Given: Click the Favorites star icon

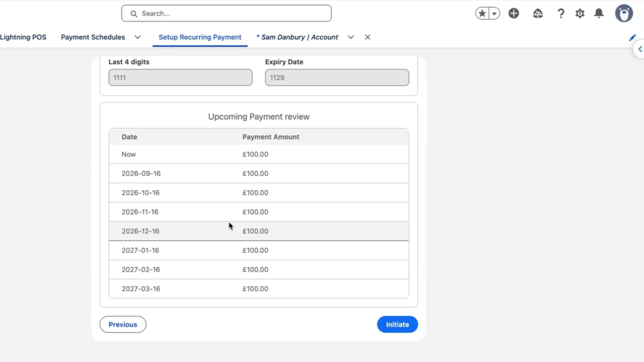Looking at the screenshot, I should (x=482, y=13).
